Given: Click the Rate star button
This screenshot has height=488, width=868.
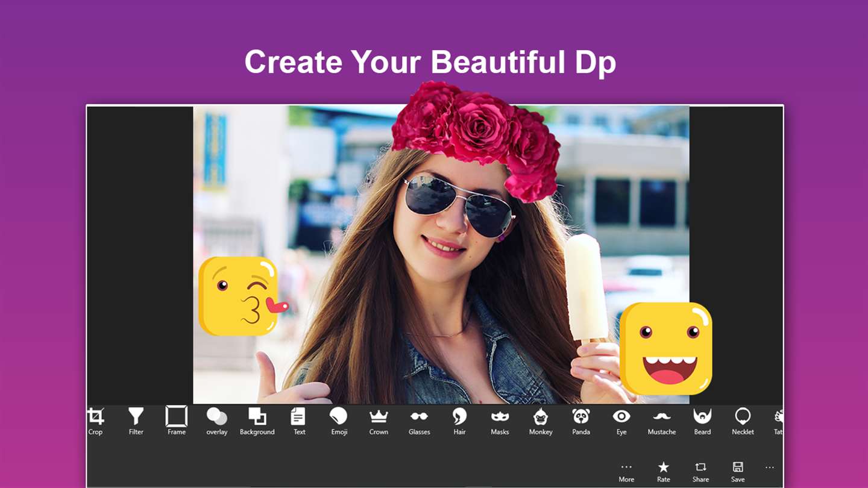Looking at the screenshot, I should 664,472.
